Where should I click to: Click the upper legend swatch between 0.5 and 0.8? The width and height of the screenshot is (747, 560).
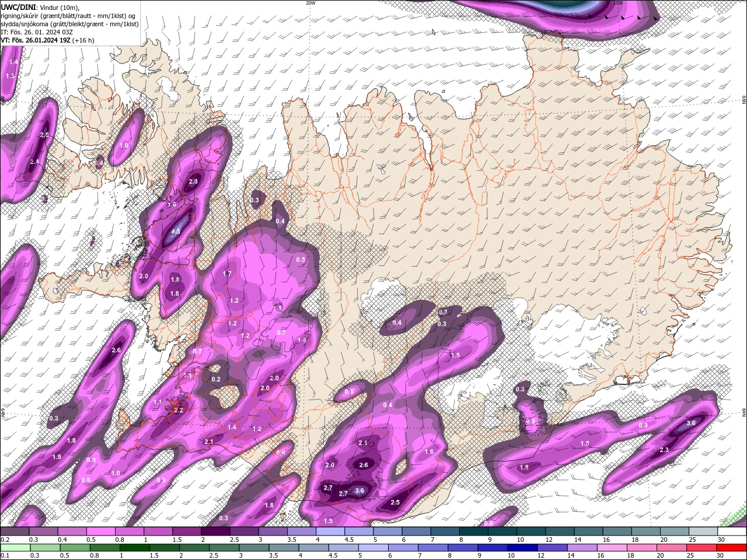[x=100, y=532]
